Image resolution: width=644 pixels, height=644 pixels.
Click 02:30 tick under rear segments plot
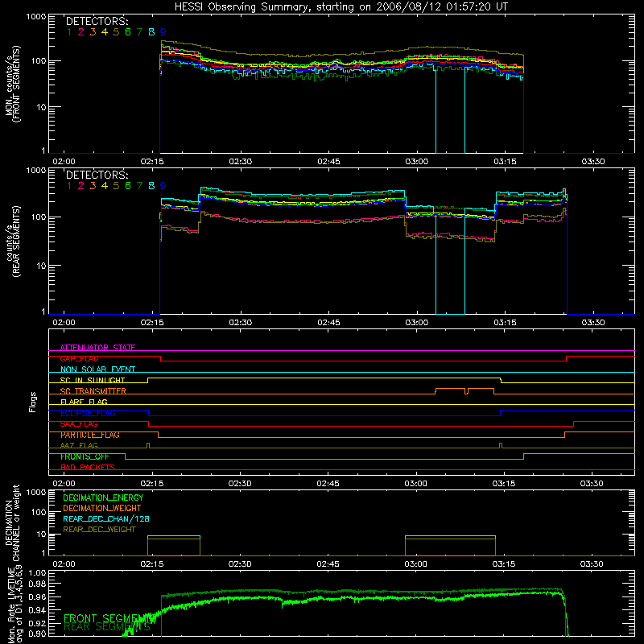240,323
